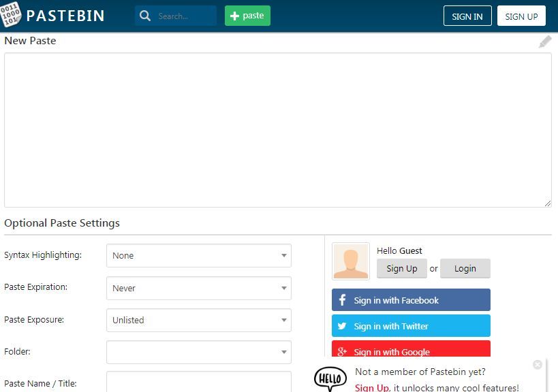The width and height of the screenshot is (558, 392).
Task: Click the Paste Name / Title field
Action: tap(199, 382)
